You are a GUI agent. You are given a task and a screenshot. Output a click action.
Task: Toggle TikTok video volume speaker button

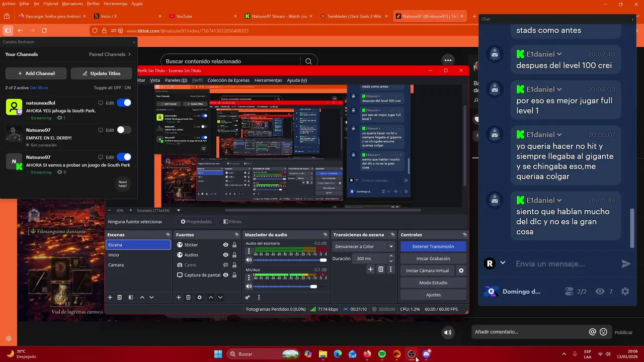pyautogui.click(x=448, y=332)
